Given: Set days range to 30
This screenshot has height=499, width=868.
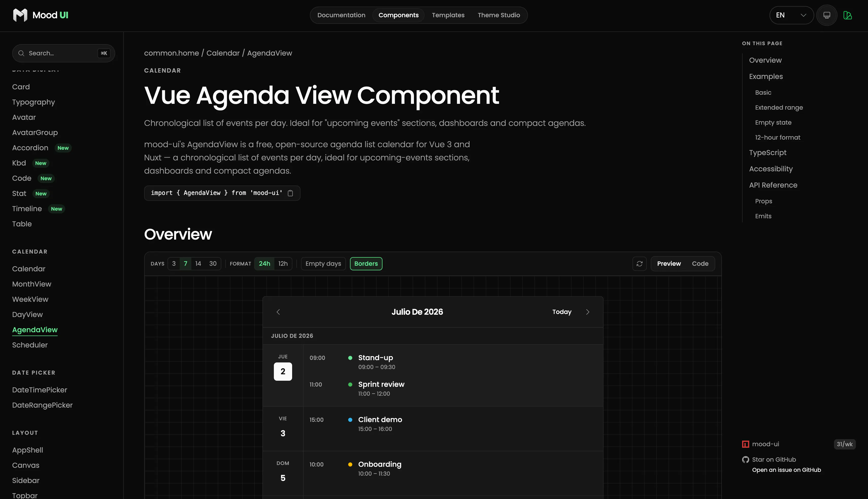Looking at the screenshot, I should pyautogui.click(x=213, y=263).
